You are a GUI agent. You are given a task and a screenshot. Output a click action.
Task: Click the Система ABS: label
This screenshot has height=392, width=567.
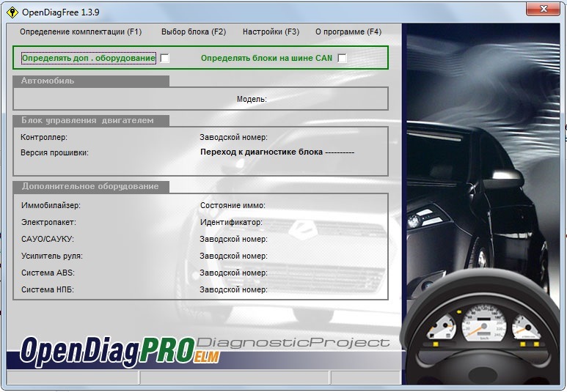pos(48,273)
